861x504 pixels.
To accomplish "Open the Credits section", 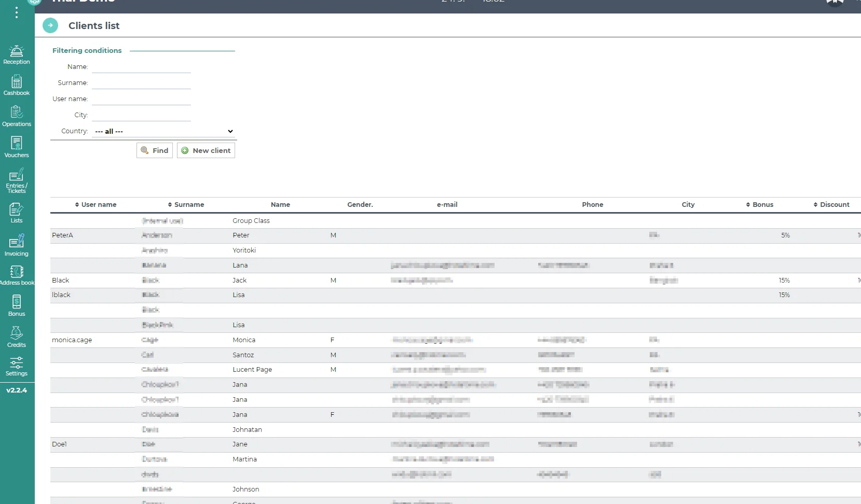I will tap(17, 337).
